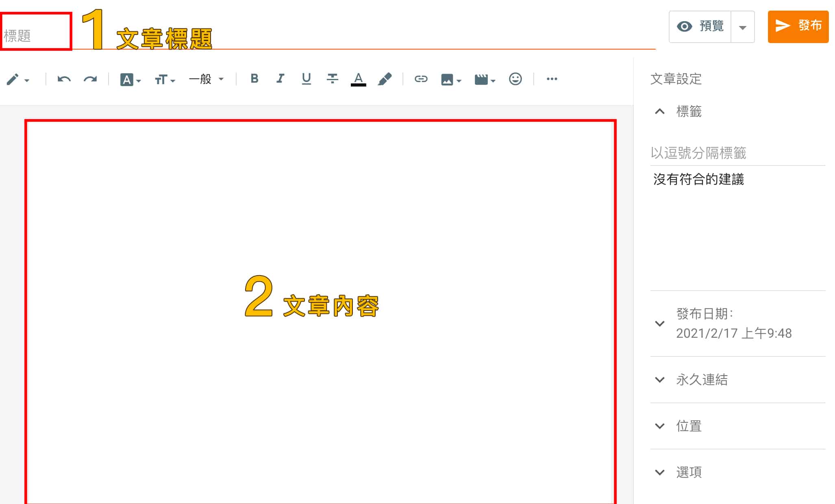The width and height of the screenshot is (835, 504).
Task: Insert special characters emoji
Action: point(515,79)
